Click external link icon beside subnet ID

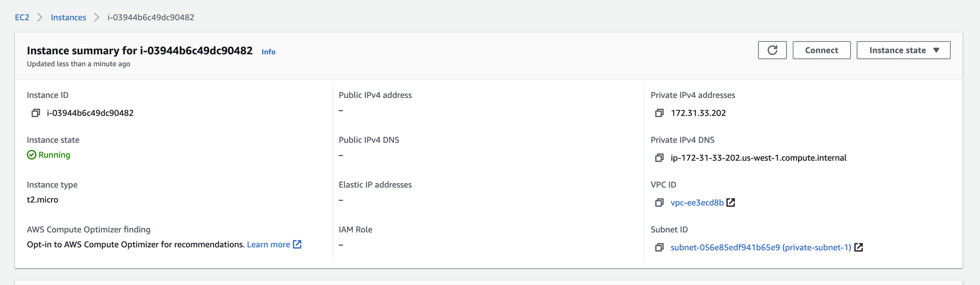pyautogui.click(x=858, y=248)
